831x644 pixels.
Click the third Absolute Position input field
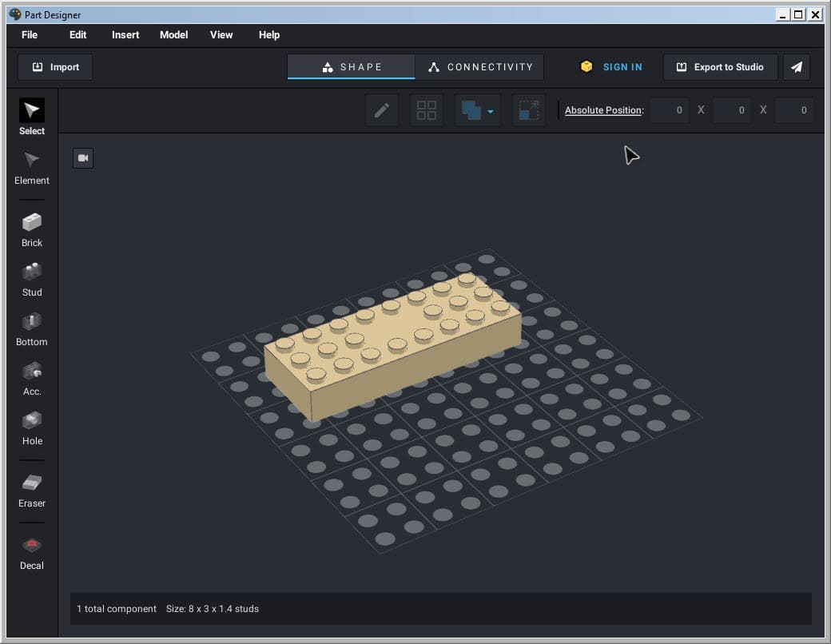tap(794, 110)
